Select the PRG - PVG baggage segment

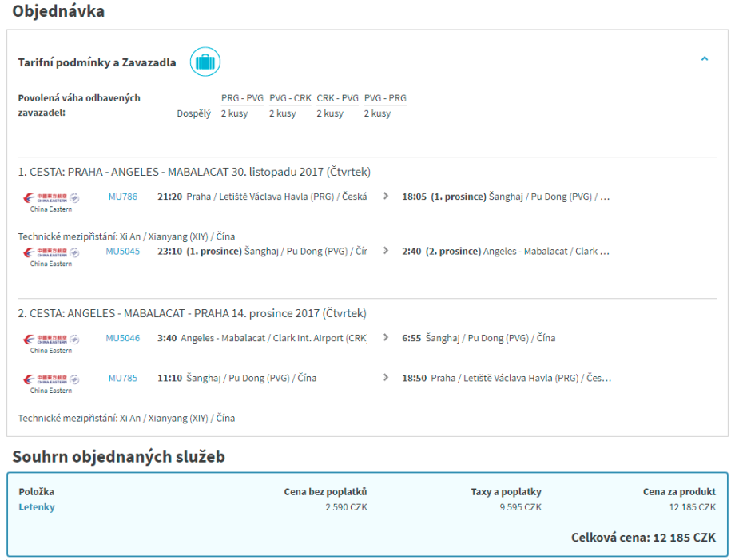242,98
